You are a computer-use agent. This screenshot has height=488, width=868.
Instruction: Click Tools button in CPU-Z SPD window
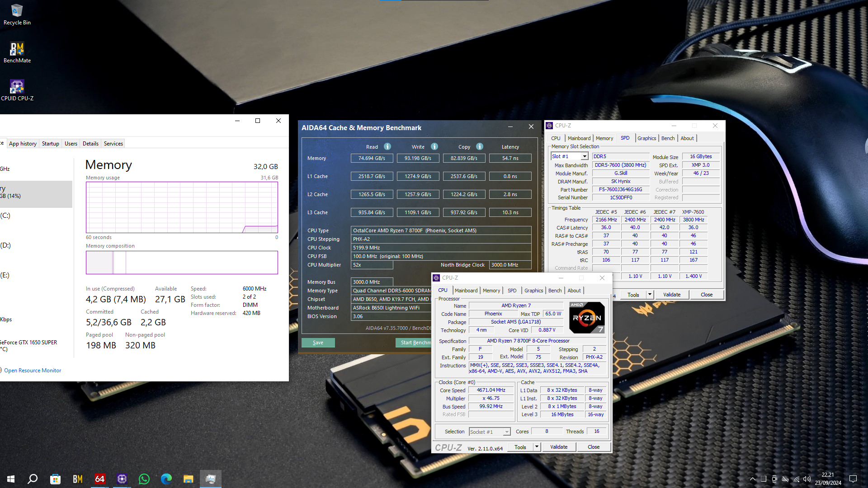click(x=633, y=295)
